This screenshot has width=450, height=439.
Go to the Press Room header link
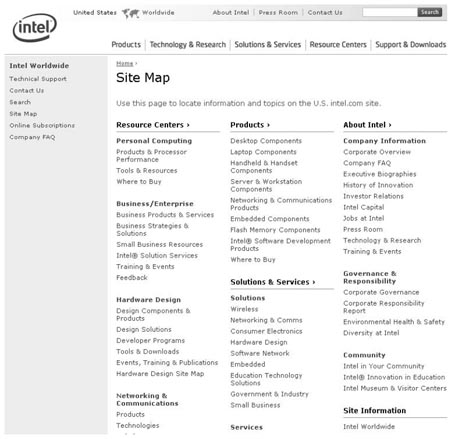[x=278, y=13]
